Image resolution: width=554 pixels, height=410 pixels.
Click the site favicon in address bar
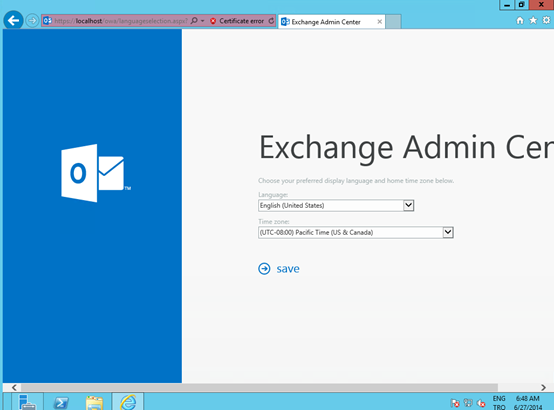point(47,21)
